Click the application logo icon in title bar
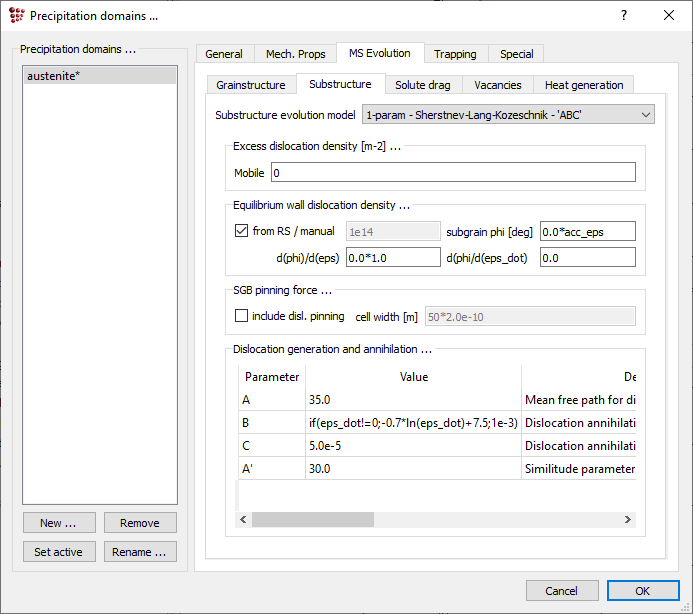This screenshot has height=614, width=693. pyautogui.click(x=17, y=15)
